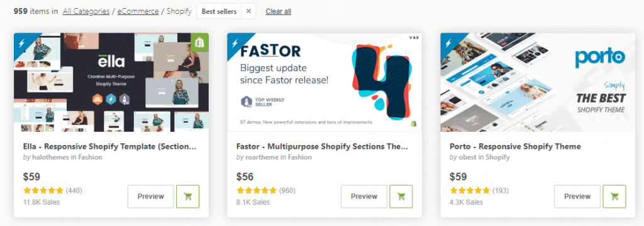Clear all applied filters
This screenshot has height=226, width=644.
[279, 11]
